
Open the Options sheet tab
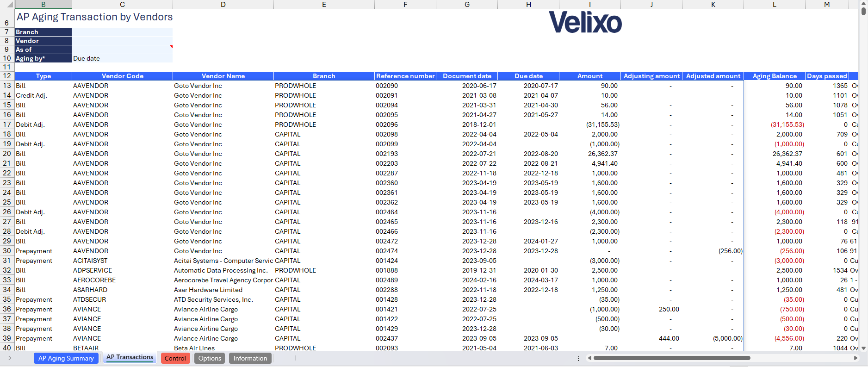click(x=210, y=358)
